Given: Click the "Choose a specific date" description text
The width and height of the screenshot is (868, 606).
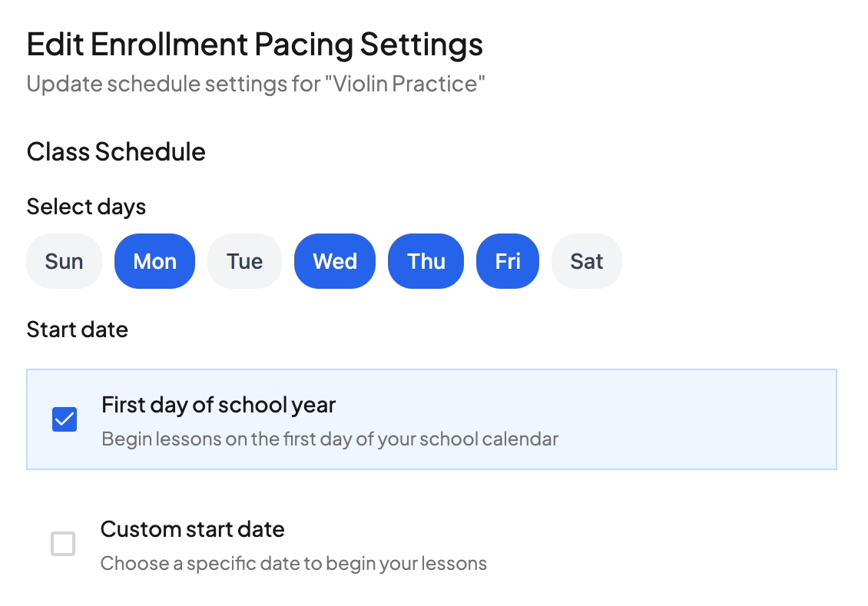Looking at the screenshot, I should (x=293, y=564).
